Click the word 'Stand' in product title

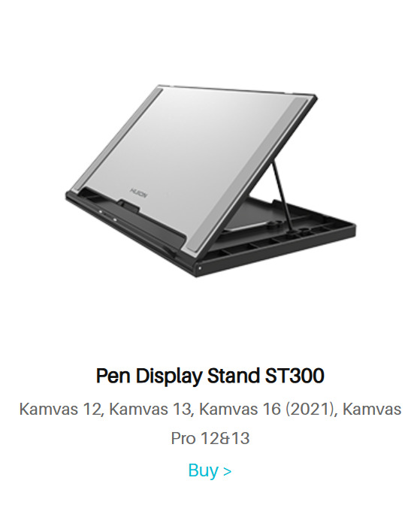234,376
